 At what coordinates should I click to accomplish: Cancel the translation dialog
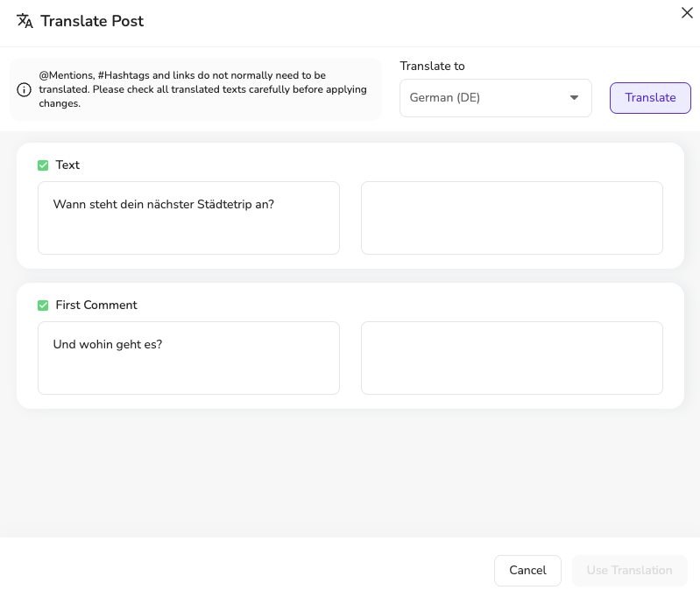point(527,571)
